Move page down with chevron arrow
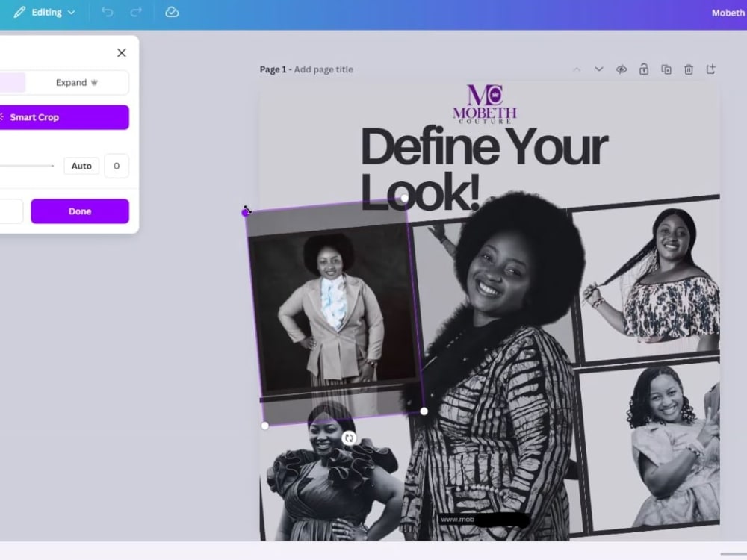Viewport: 747px width, 560px height. pos(599,69)
